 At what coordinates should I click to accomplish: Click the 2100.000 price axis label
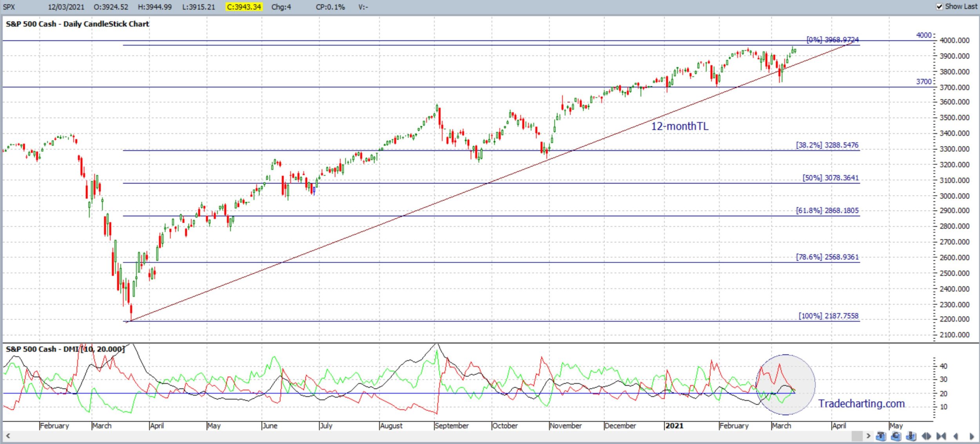click(x=955, y=335)
